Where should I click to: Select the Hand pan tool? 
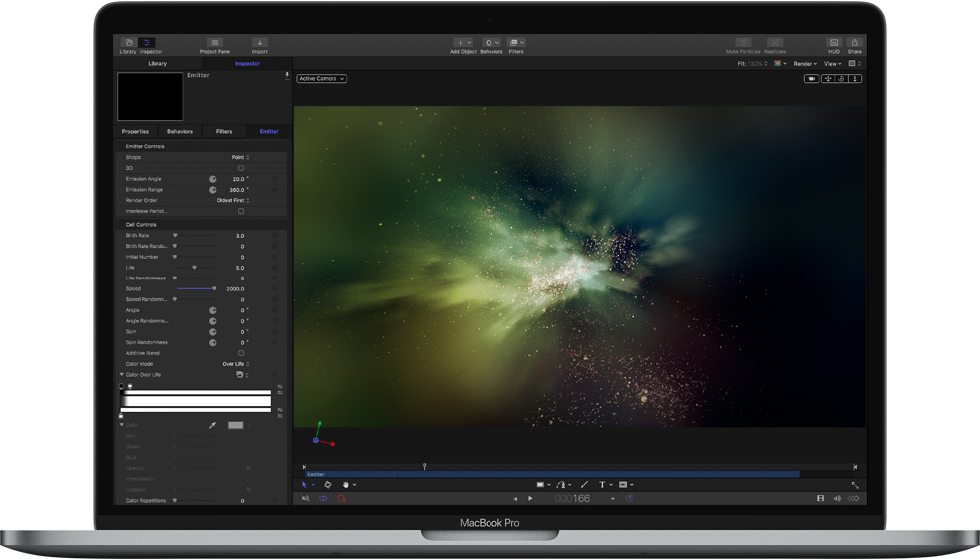(346, 485)
